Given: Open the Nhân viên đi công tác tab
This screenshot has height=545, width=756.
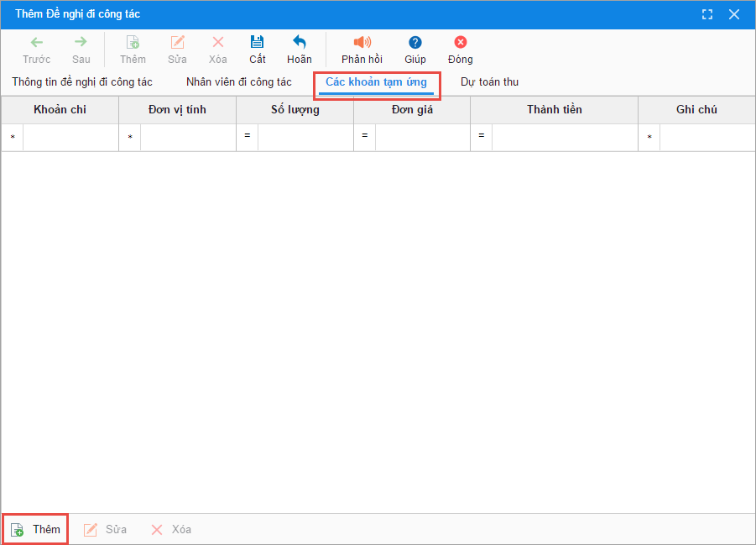Looking at the screenshot, I should (239, 82).
